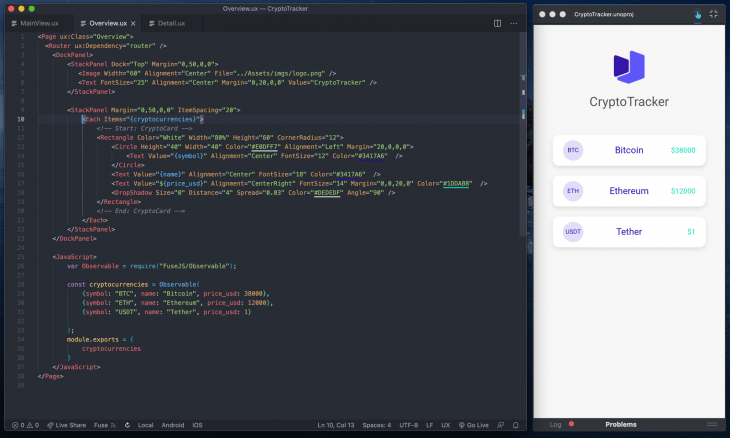Click the panel drag handle in preview footer
Viewport: 730px width, 438px height.
point(712,424)
